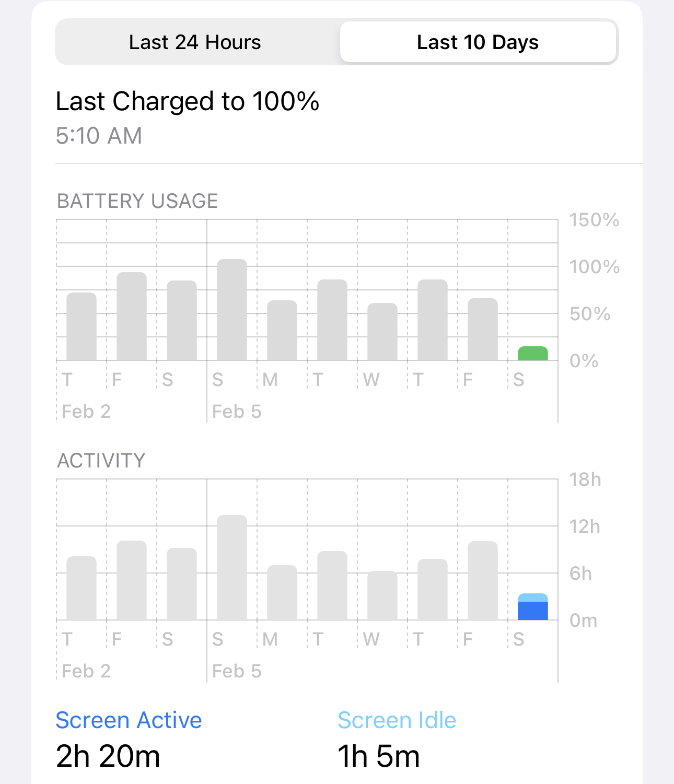
Task: Tap Wednesday's bar in the Activity chart
Action: (382, 595)
